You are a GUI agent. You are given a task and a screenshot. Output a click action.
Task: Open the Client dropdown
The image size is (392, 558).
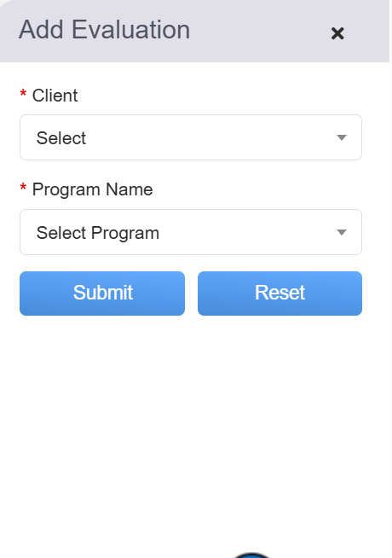[x=191, y=137]
